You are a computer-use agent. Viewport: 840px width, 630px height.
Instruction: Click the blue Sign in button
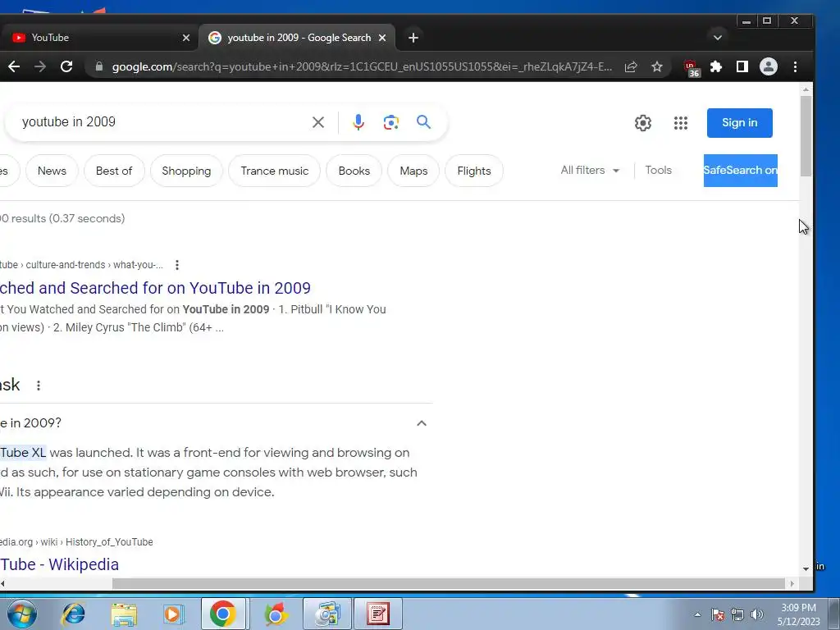[739, 123]
